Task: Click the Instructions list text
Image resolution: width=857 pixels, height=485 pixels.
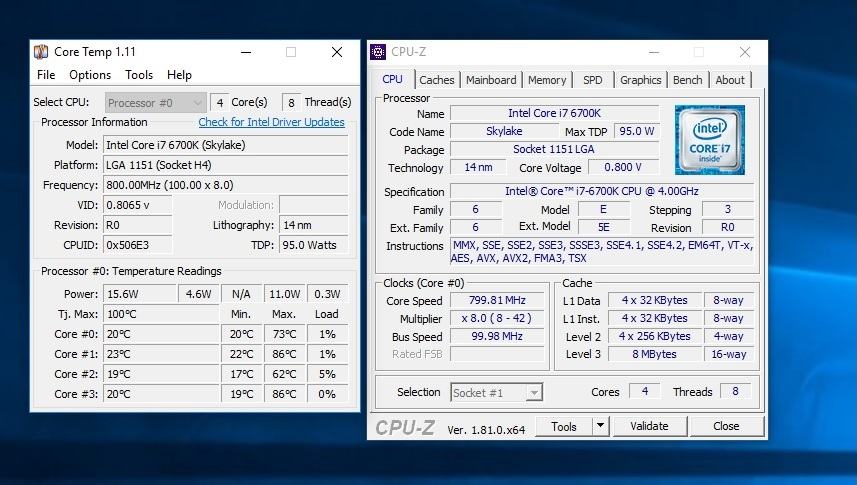Action: (x=602, y=252)
